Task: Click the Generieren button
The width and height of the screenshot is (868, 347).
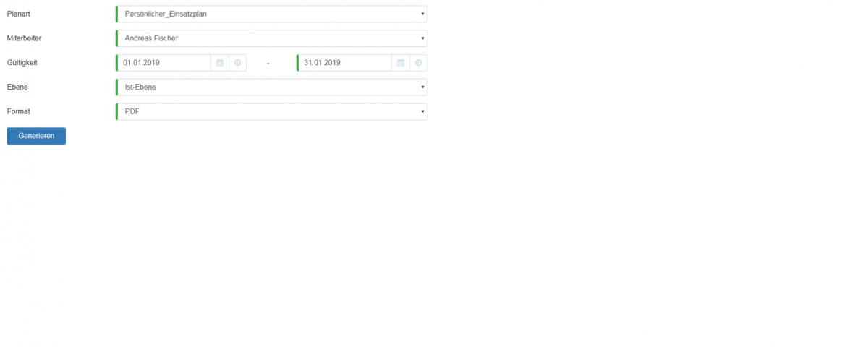Action: coord(36,136)
